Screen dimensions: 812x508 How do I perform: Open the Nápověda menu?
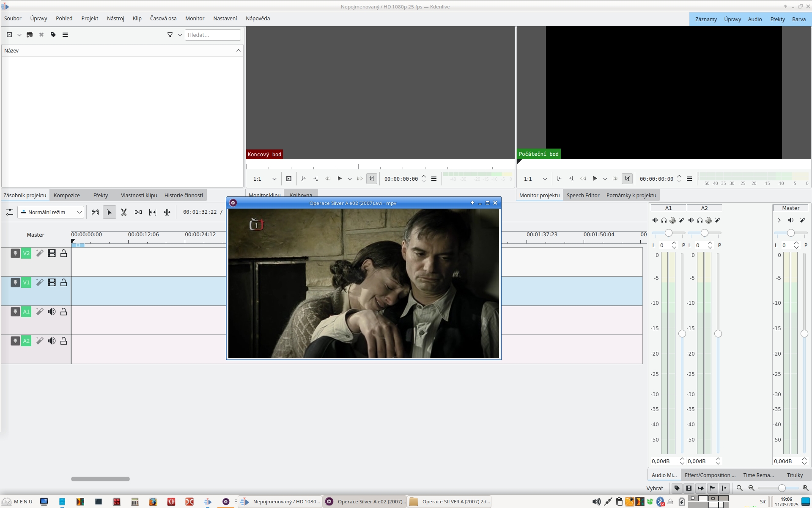[258, 19]
